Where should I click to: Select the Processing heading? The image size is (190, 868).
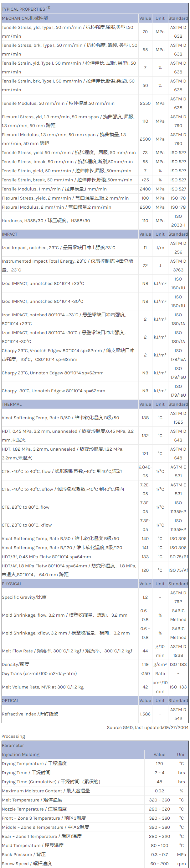pos(13,737)
